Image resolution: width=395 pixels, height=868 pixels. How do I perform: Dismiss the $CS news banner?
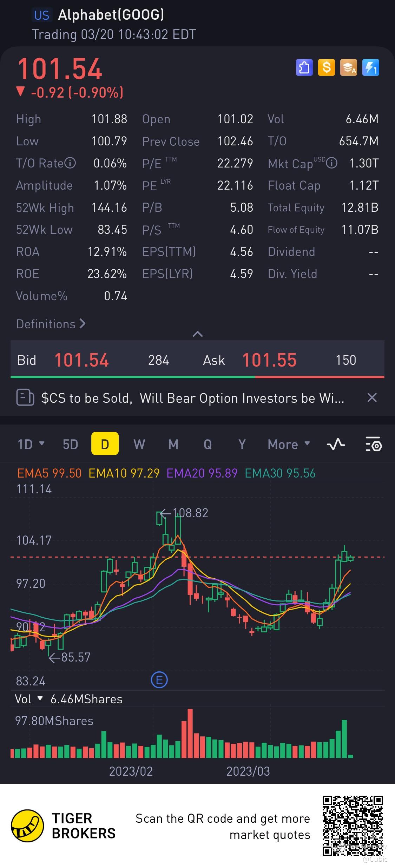click(372, 398)
